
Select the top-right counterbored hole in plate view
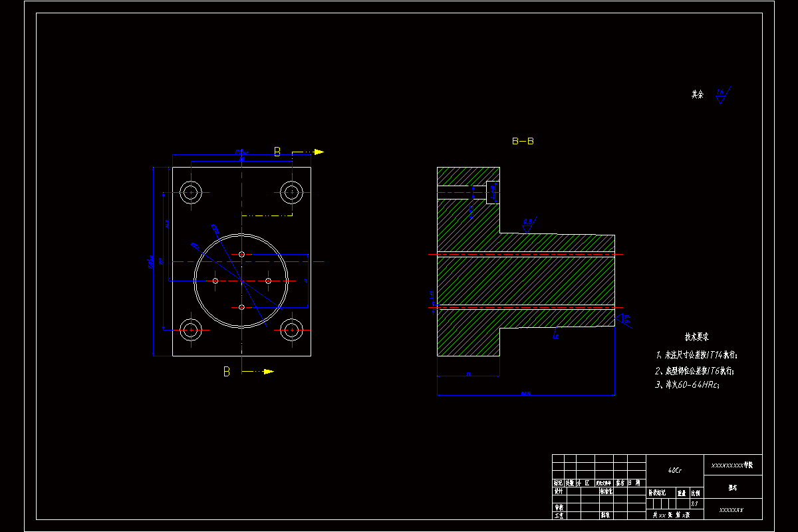(x=291, y=193)
